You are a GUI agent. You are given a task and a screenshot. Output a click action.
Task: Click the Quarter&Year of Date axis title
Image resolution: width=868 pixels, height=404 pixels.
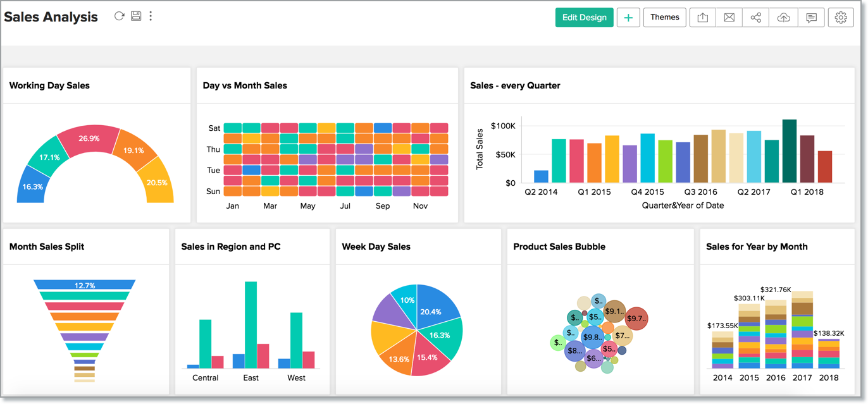pyautogui.click(x=683, y=205)
